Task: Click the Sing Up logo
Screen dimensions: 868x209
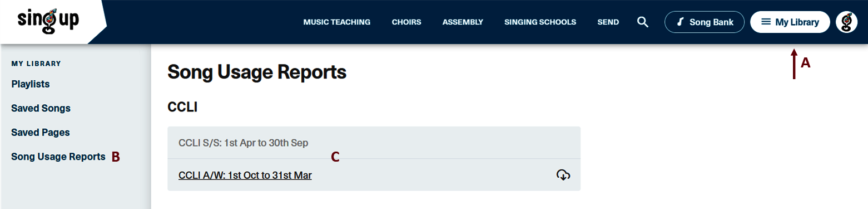Action: [48, 21]
